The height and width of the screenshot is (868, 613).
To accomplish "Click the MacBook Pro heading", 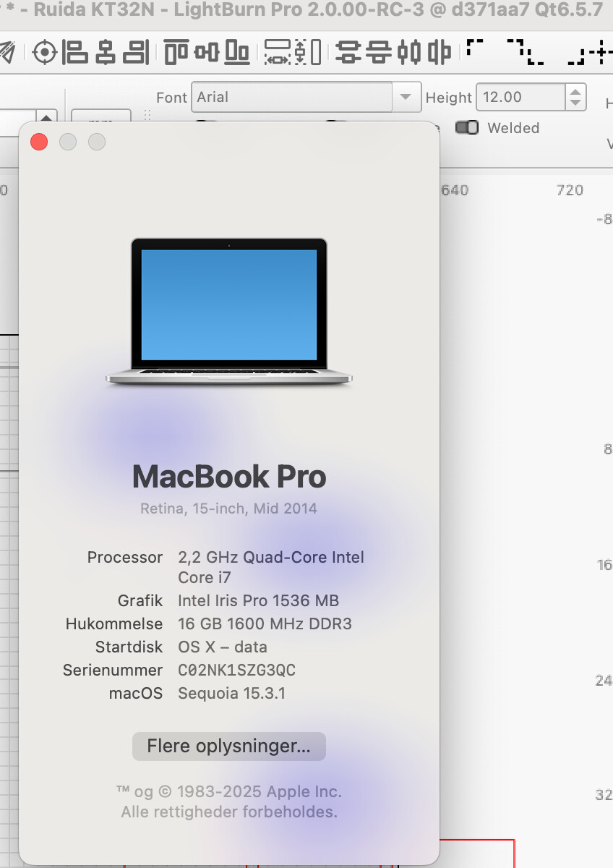I will tap(229, 477).
